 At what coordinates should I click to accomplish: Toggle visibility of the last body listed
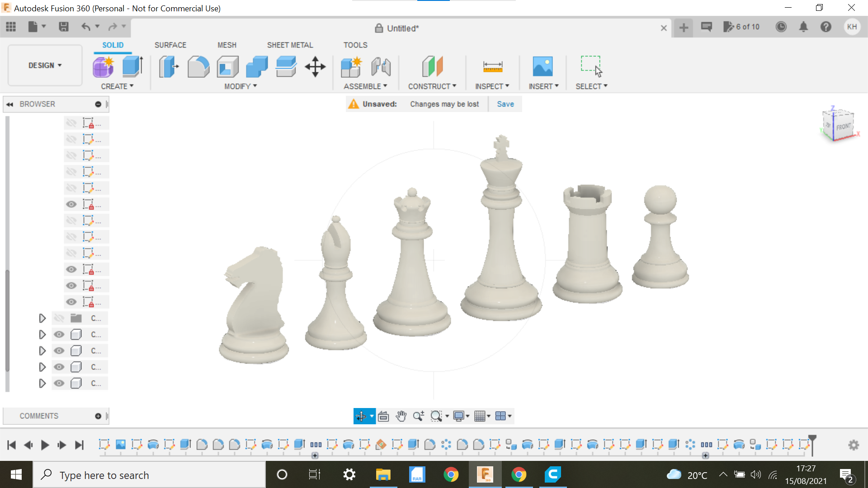(x=59, y=383)
